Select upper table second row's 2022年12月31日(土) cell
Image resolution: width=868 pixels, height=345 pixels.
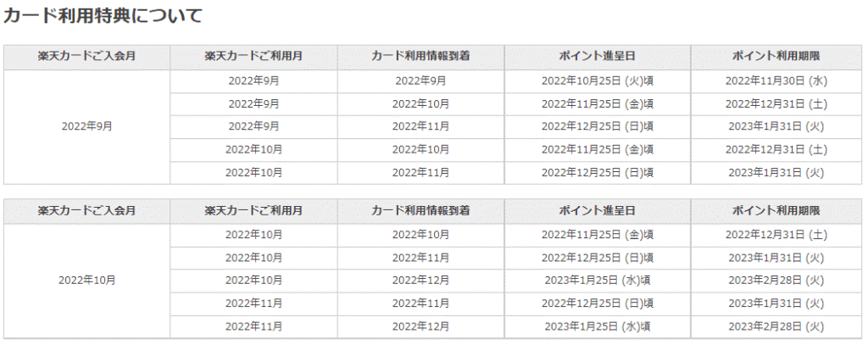pyautogui.click(x=776, y=103)
